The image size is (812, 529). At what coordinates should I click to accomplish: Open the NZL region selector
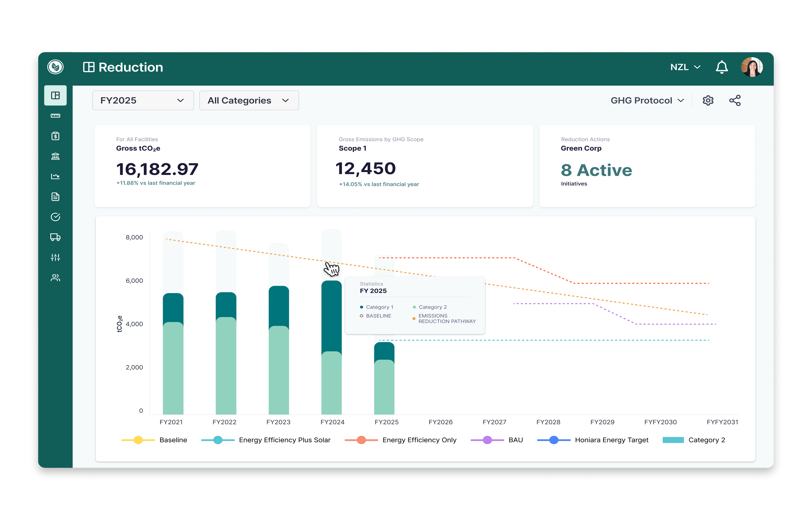coord(685,67)
